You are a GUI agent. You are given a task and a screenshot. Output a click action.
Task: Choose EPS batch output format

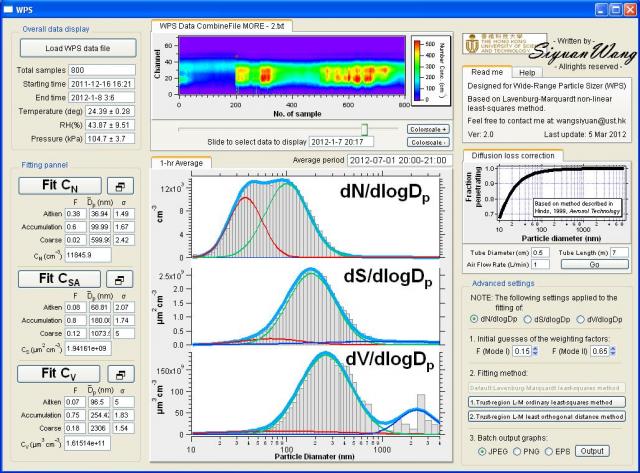[549, 451]
